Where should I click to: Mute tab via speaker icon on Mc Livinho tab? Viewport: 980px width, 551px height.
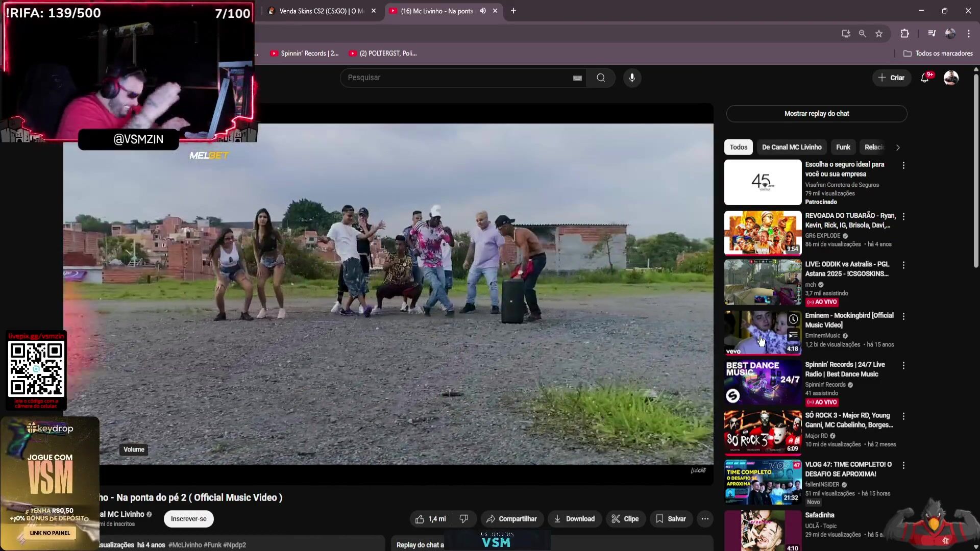(482, 11)
